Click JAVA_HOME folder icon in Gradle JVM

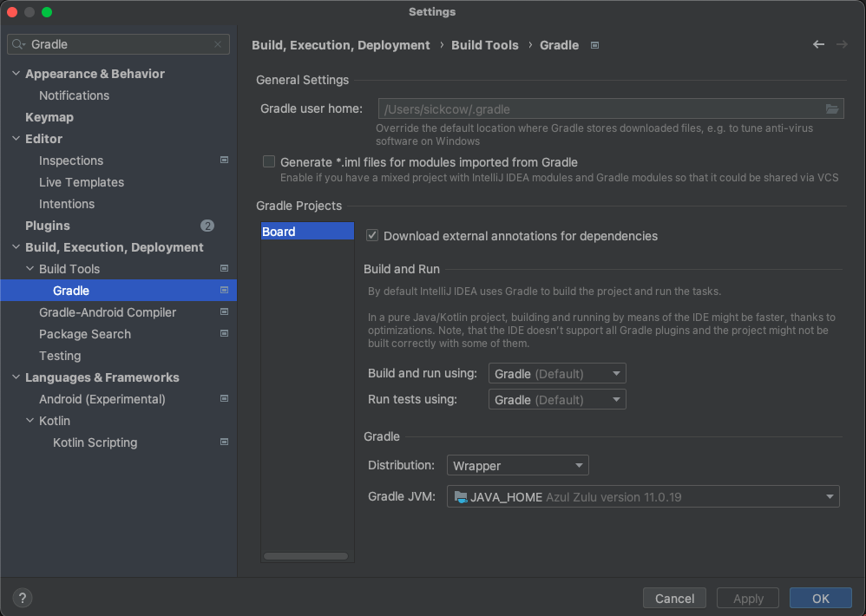[x=461, y=497]
